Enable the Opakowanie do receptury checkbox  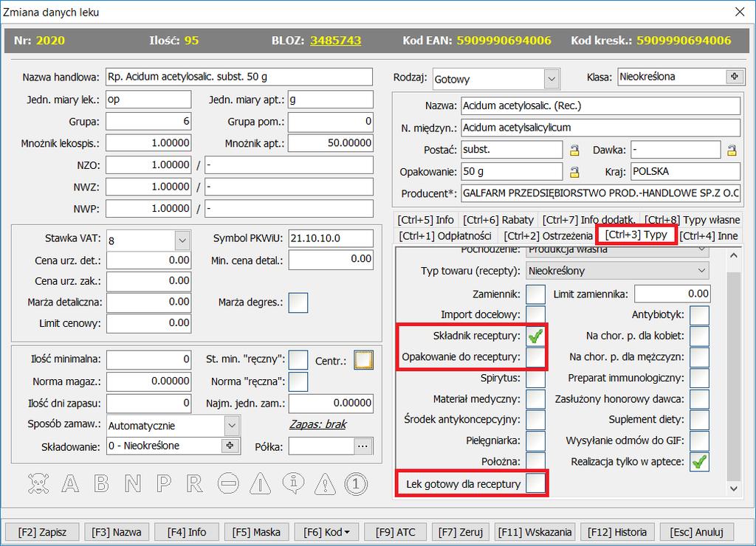point(535,357)
